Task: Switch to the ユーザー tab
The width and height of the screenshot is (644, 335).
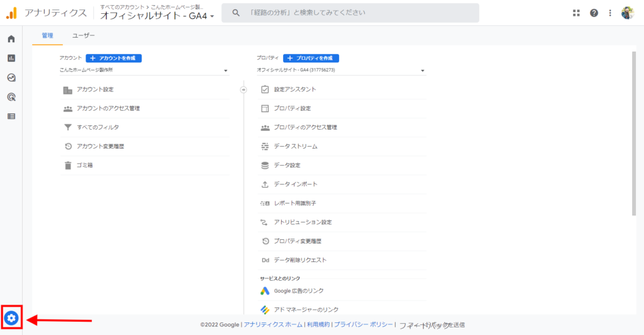Action: [x=84, y=36]
